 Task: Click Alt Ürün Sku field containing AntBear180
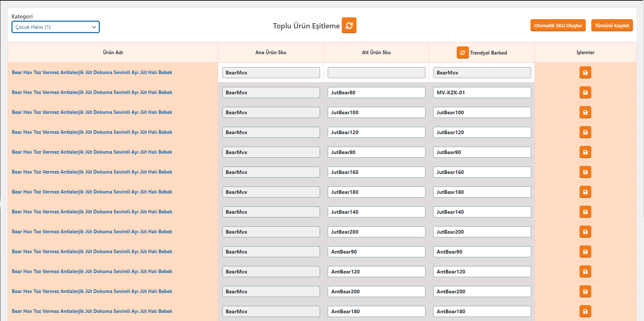click(x=376, y=311)
